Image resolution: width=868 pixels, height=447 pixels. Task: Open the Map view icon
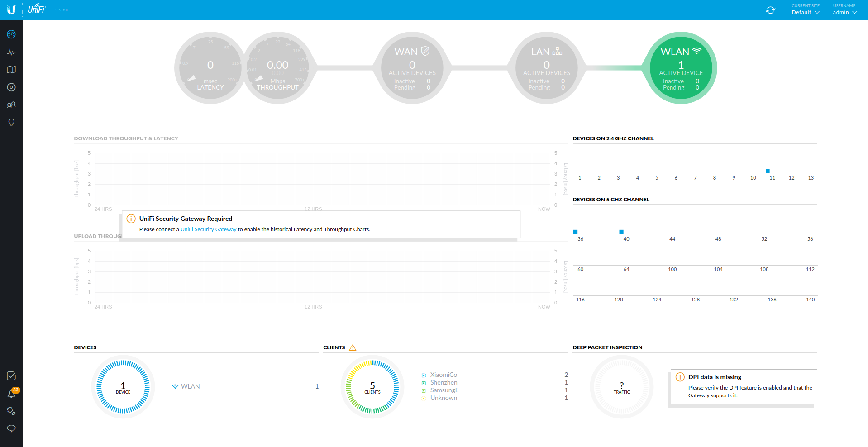point(11,70)
